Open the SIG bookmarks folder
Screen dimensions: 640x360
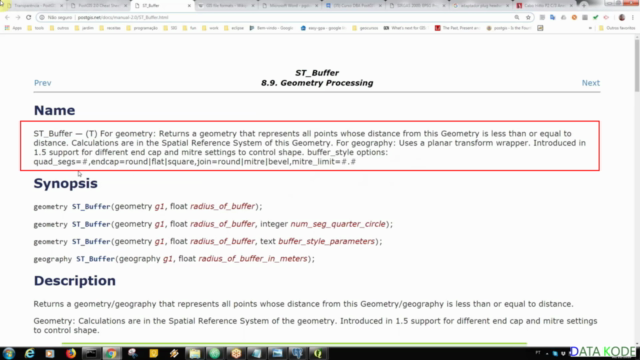(170, 28)
